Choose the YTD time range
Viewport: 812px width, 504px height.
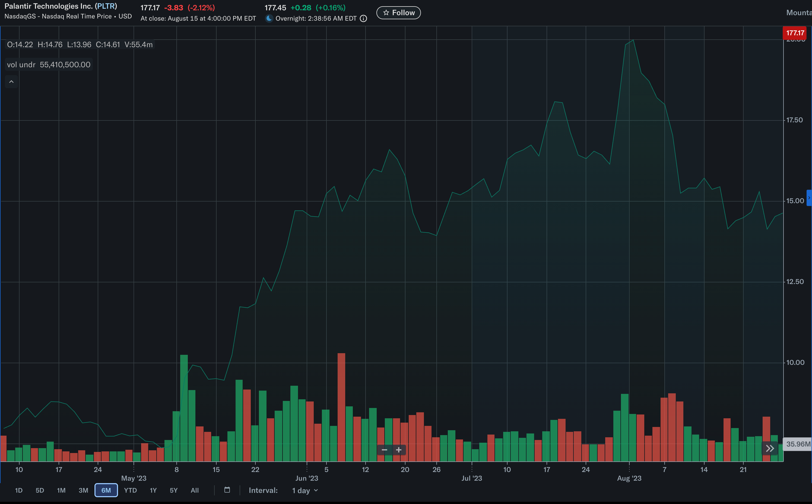point(130,490)
